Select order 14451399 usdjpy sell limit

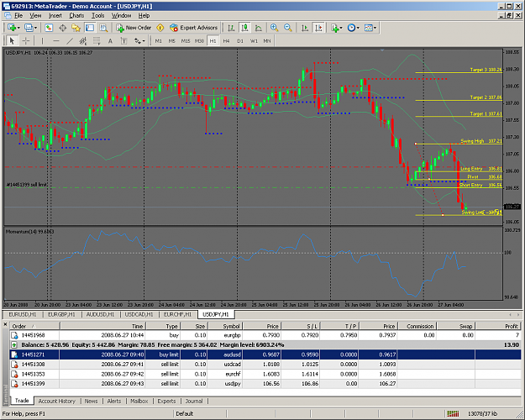(265, 384)
